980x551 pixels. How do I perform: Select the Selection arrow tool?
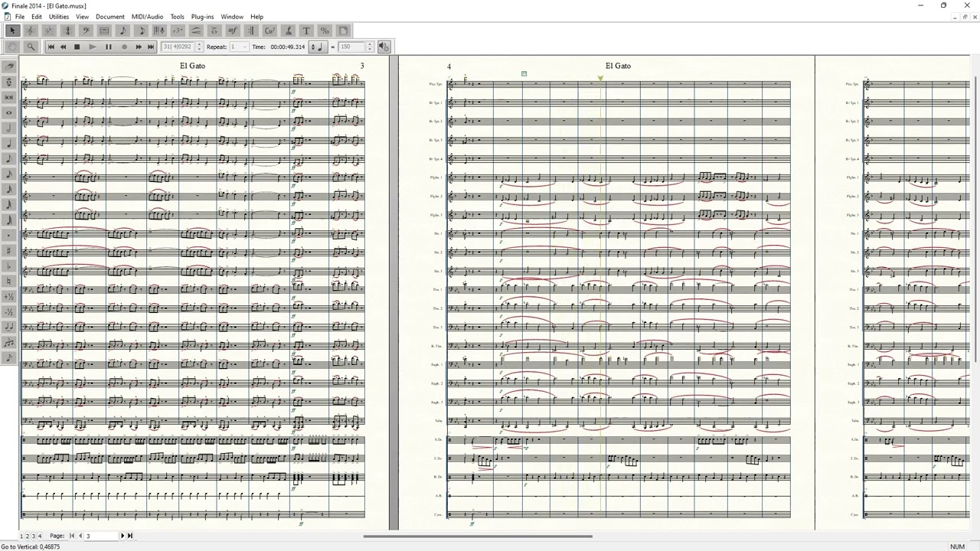click(12, 31)
